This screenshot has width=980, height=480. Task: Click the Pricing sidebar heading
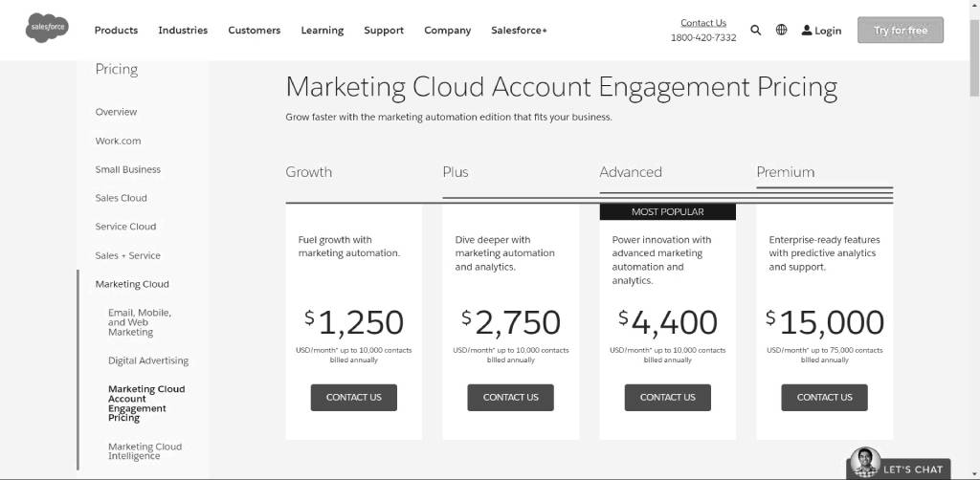click(x=117, y=70)
